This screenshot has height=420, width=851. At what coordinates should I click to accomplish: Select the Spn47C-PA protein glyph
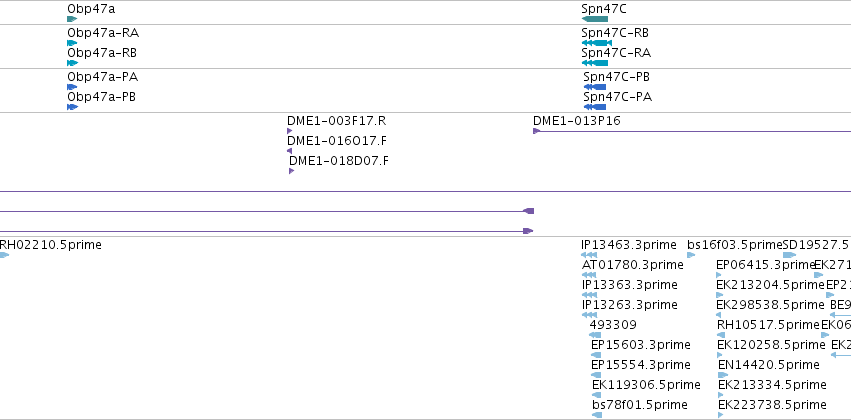(x=594, y=107)
